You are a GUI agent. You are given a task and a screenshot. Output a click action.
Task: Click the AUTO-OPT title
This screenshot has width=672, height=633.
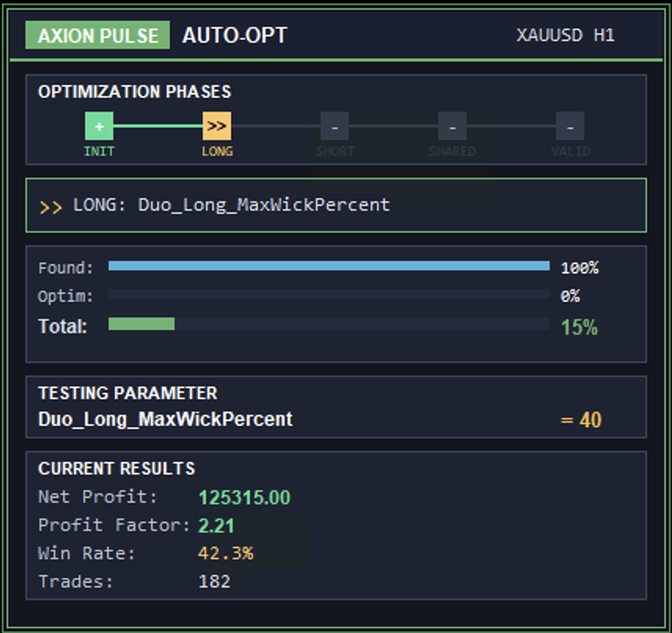[x=234, y=35]
